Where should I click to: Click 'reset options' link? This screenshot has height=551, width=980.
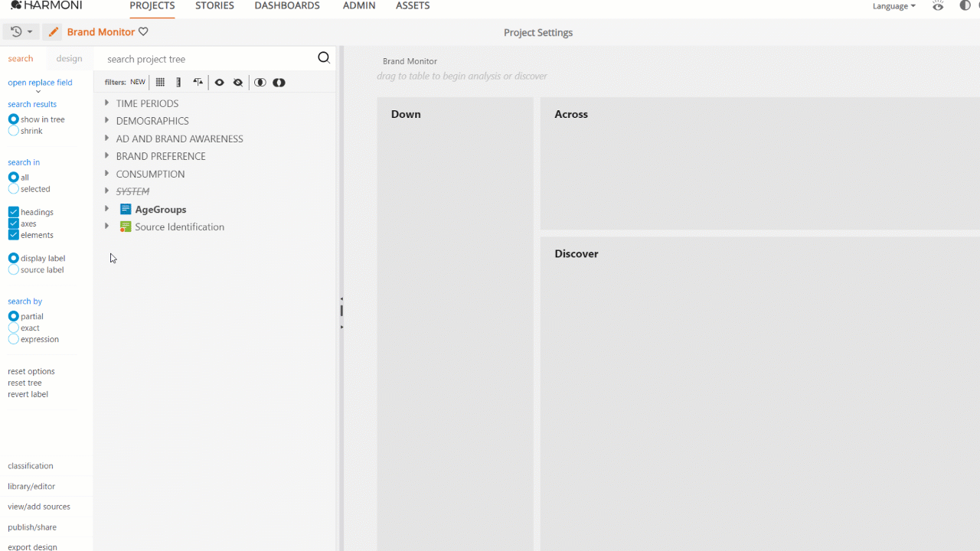click(31, 371)
